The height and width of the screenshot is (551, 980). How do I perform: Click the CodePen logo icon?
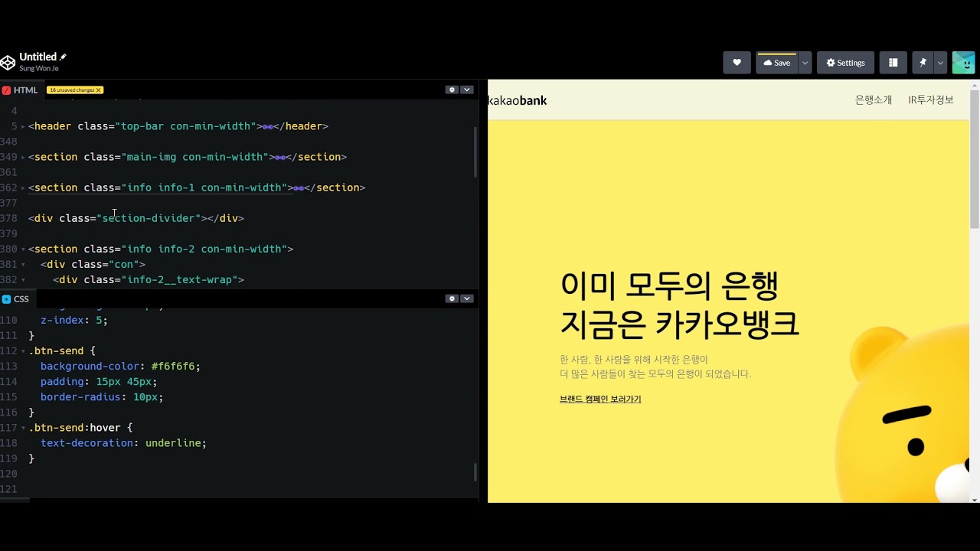[8, 63]
